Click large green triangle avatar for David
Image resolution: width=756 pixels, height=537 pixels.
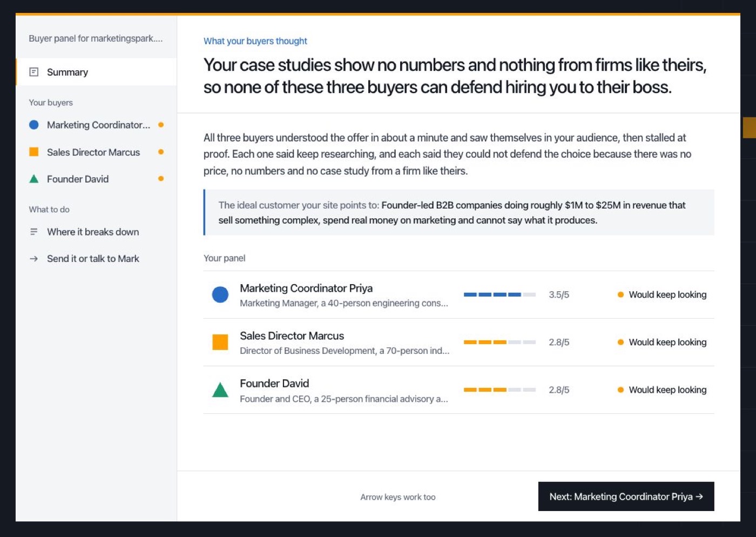(x=220, y=390)
